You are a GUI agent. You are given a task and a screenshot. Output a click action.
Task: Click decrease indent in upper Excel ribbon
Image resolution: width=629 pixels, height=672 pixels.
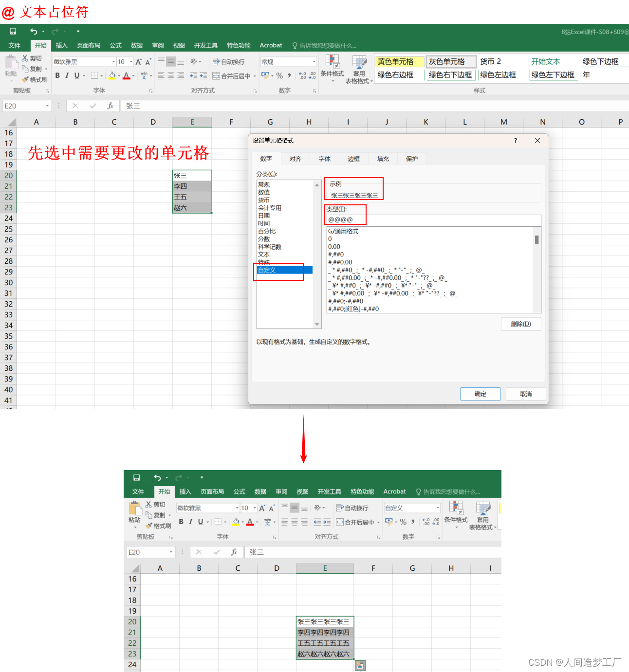click(x=194, y=76)
